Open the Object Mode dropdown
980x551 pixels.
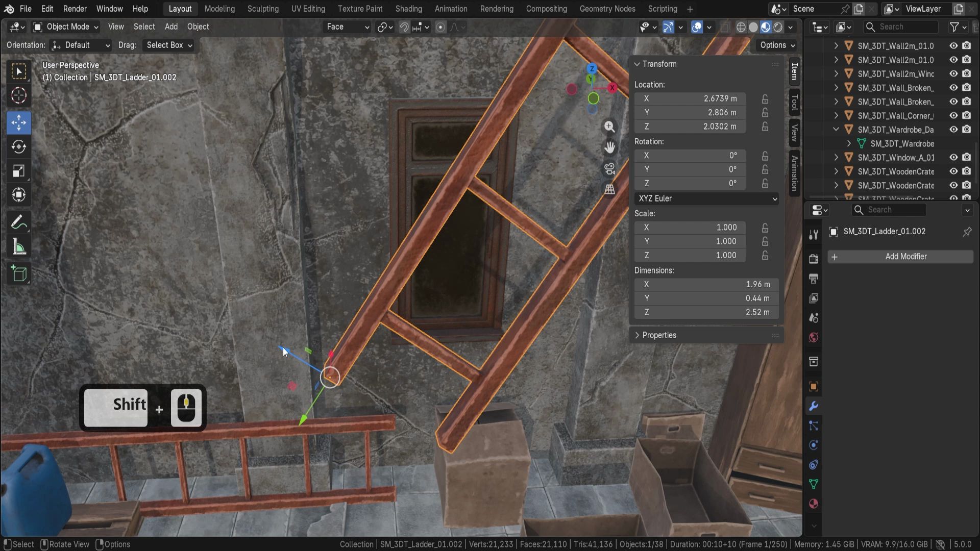[x=66, y=27]
